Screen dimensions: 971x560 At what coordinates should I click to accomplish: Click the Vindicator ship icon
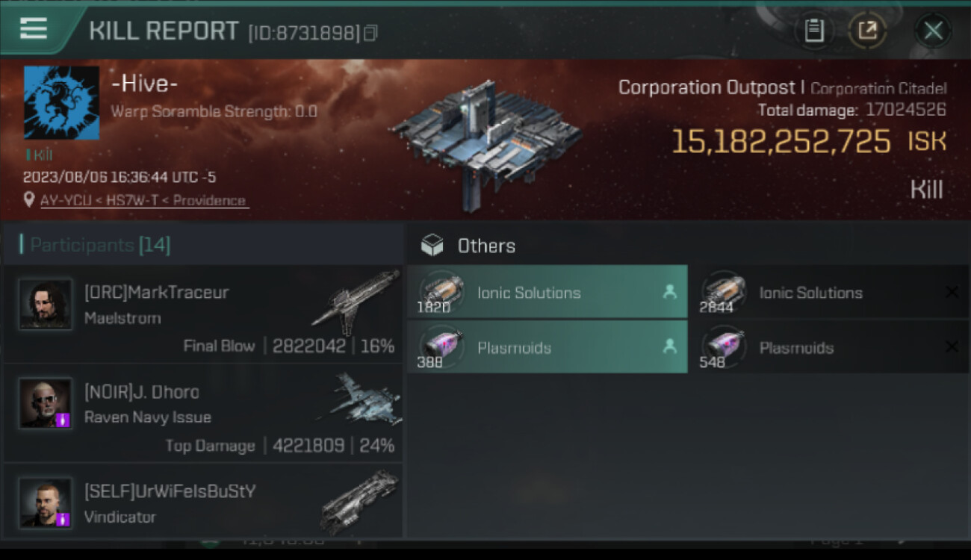coord(360,501)
